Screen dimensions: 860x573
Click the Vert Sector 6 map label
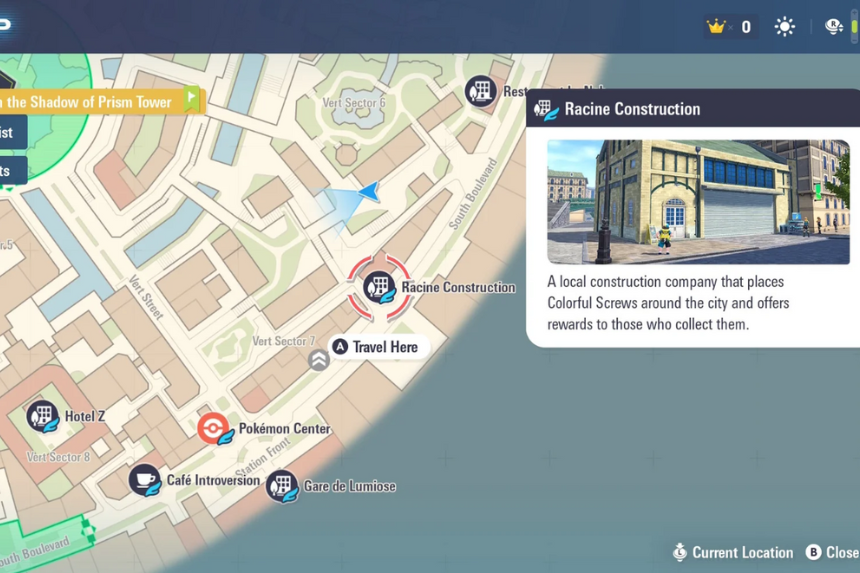click(353, 103)
